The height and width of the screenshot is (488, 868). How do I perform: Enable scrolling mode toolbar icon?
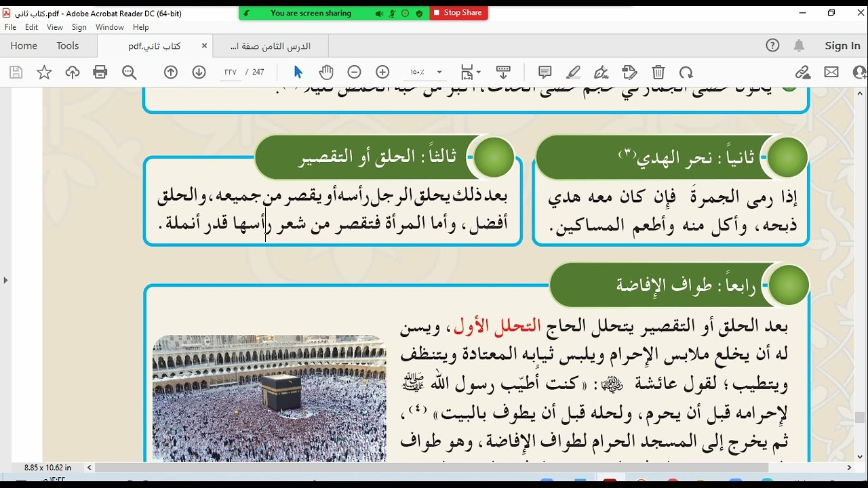pos(503,72)
